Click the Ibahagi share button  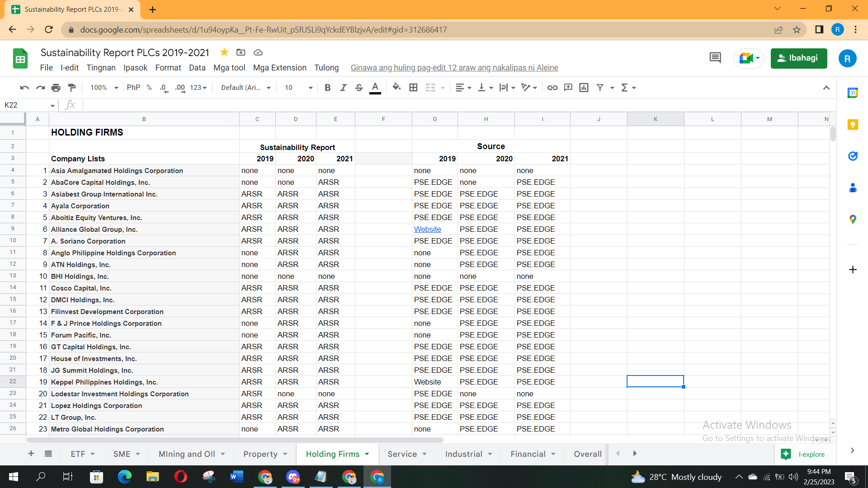point(799,58)
